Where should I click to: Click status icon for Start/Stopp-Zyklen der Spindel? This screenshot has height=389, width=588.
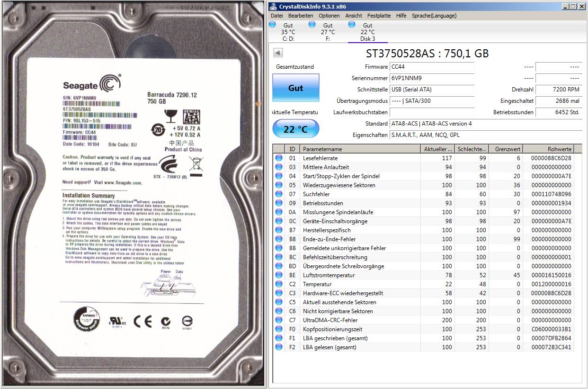(279, 176)
